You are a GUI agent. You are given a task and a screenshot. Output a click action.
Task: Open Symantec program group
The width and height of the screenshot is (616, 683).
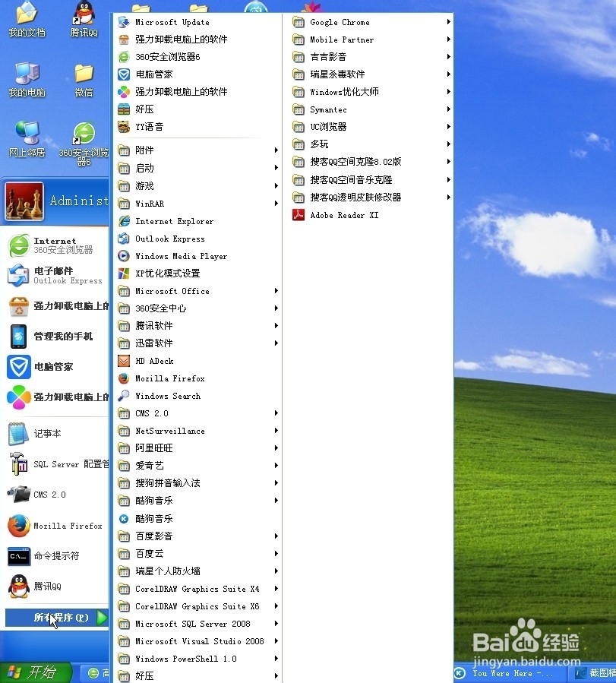[x=372, y=109]
